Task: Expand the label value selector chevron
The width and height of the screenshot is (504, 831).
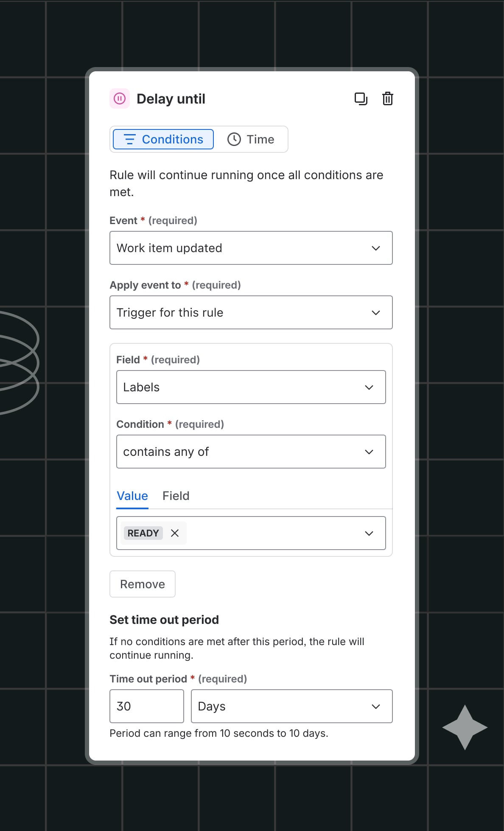Action: (x=369, y=533)
